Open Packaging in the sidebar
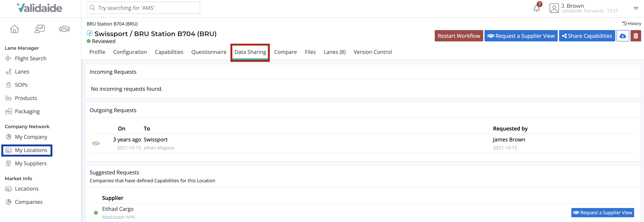 click(x=27, y=112)
